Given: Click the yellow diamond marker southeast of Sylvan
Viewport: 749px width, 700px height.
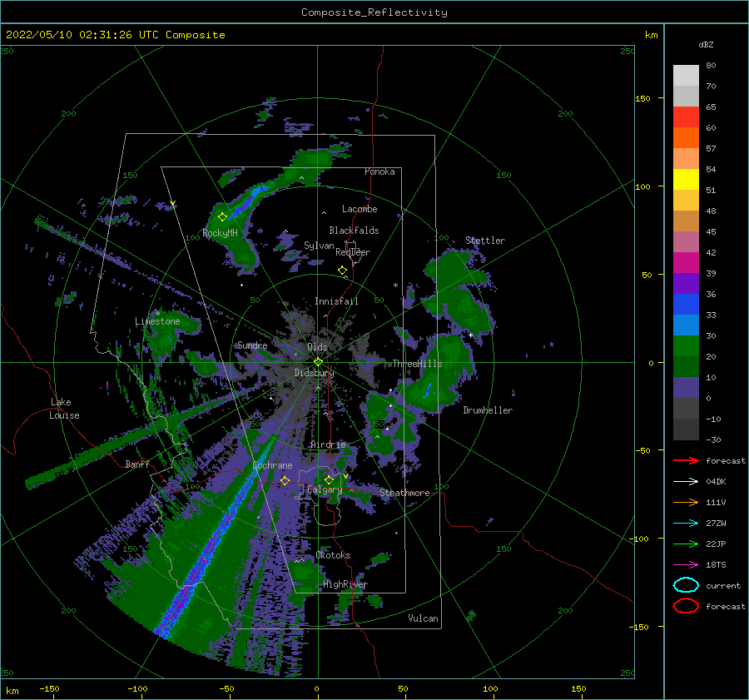Looking at the screenshot, I should point(342,271).
